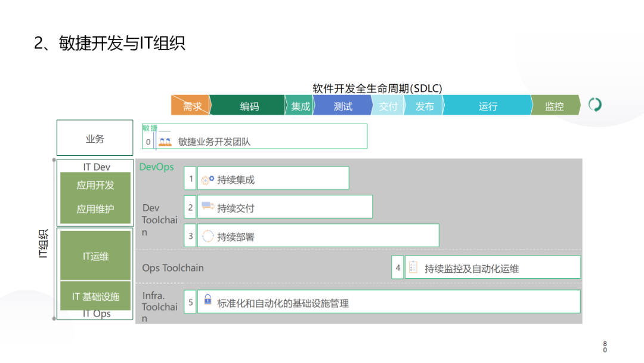Click the DevOps green label
Image resolution: width=644 pixels, height=363 pixels.
click(x=156, y=167)
